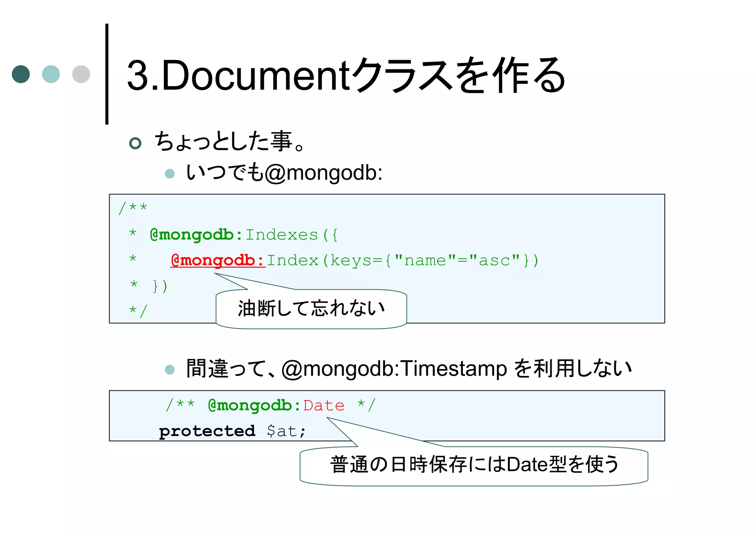756x534 pixels.
Task: Click the callout "普通の日時保存にはDate型を使う"
Action: point(474,465)
